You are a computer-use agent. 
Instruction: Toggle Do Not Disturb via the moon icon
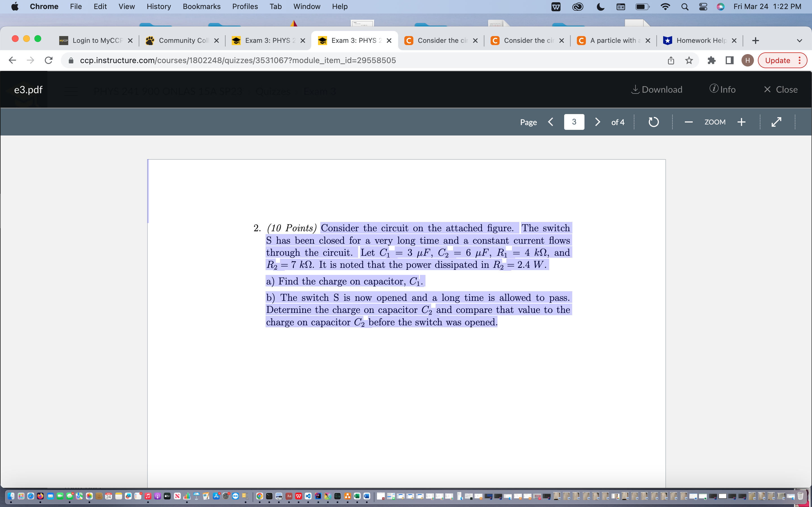tap(600, 6)
